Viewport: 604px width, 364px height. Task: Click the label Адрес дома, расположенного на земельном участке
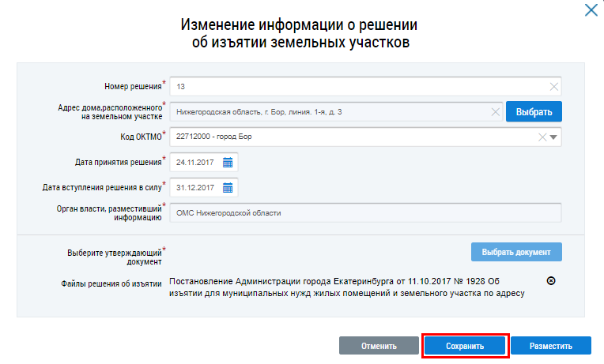pos(110,111)
